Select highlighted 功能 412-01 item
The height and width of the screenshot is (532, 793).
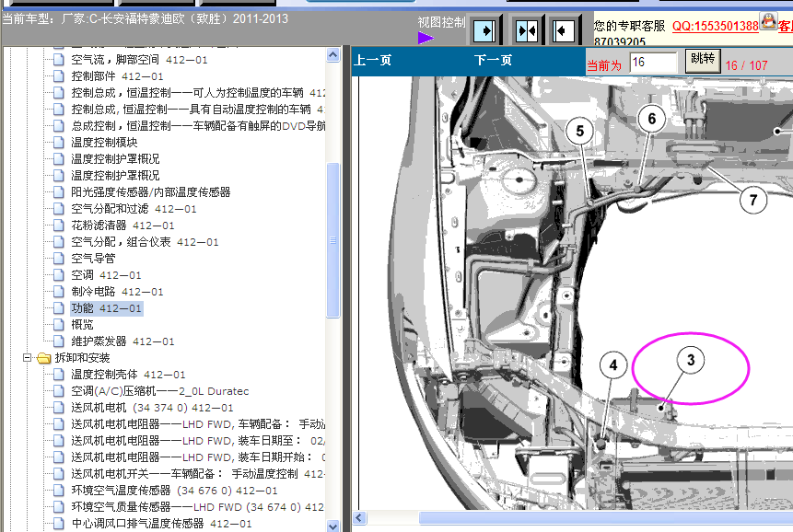click(106, 308)
